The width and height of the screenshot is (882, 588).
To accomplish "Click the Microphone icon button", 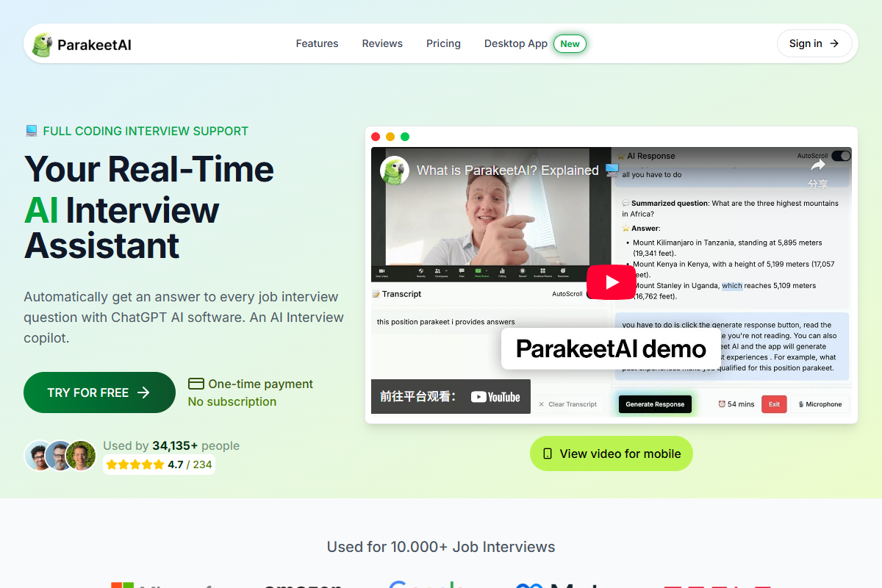I will pos(820,404).
